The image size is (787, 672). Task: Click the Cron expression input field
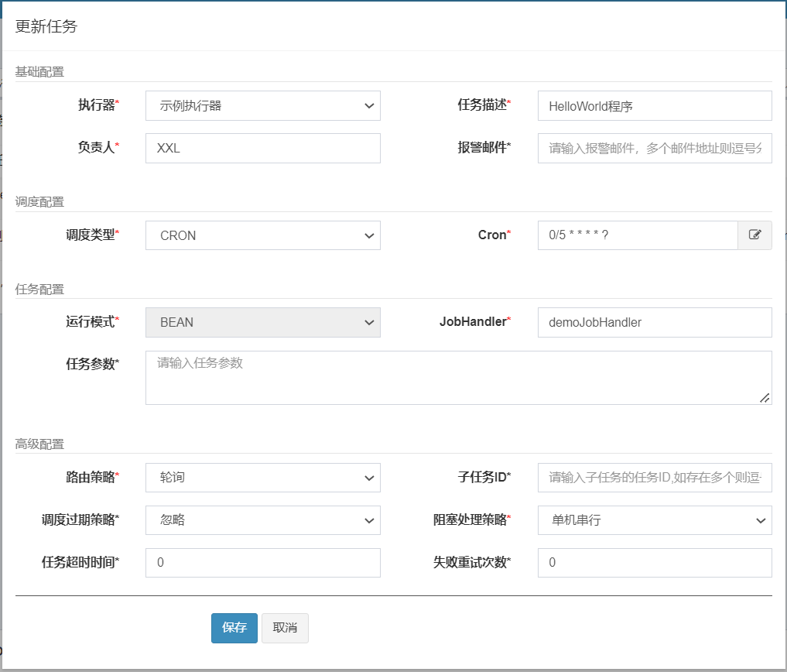click(x=638, y=235)
